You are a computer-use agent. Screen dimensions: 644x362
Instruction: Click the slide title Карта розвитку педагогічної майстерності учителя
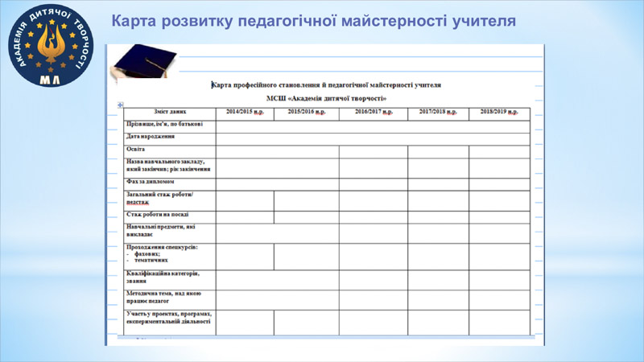click(x=313, y=21)
